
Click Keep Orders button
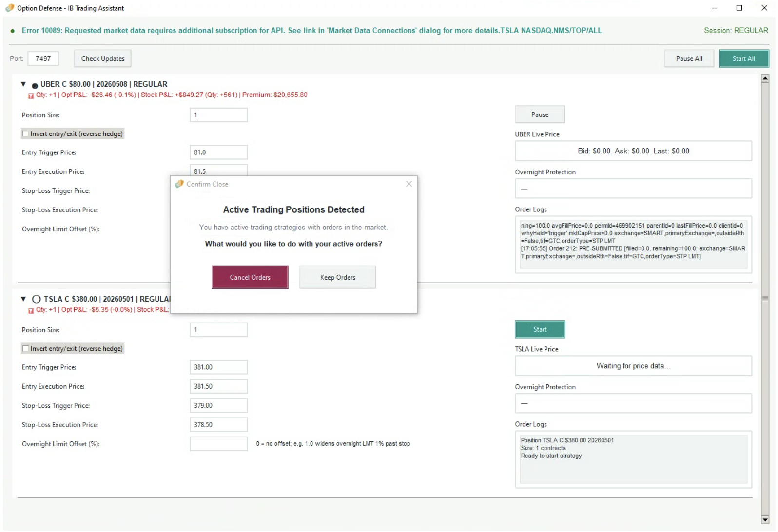[337, 277]
